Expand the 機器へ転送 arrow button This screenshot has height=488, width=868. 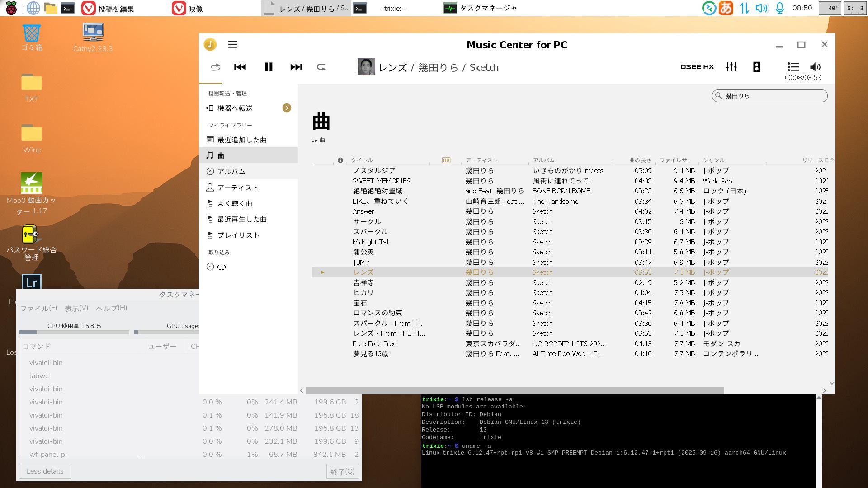coord(287,108)
